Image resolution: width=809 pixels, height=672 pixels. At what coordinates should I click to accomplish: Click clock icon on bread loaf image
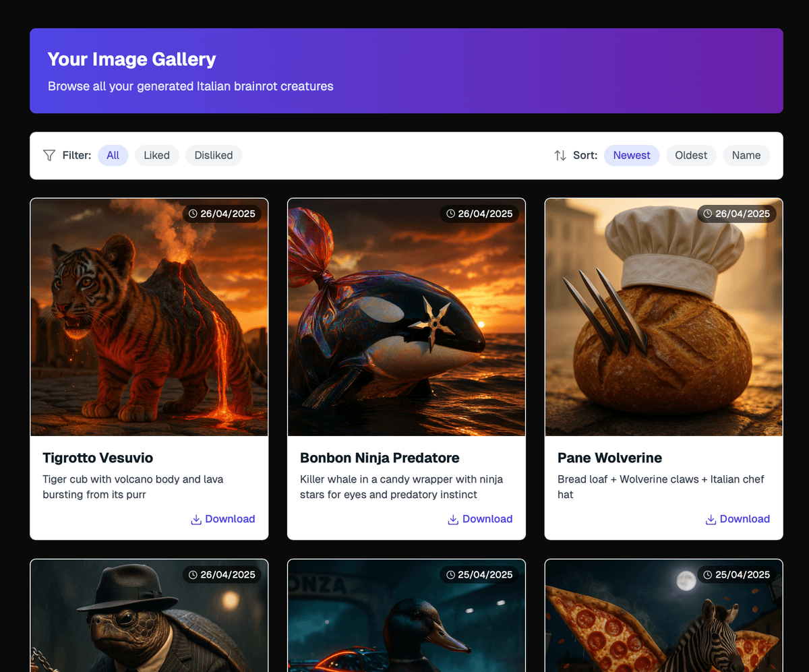707,214
